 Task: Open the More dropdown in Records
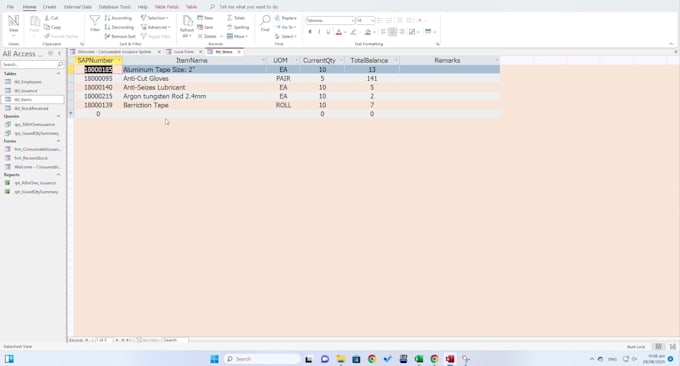(237, 36)
